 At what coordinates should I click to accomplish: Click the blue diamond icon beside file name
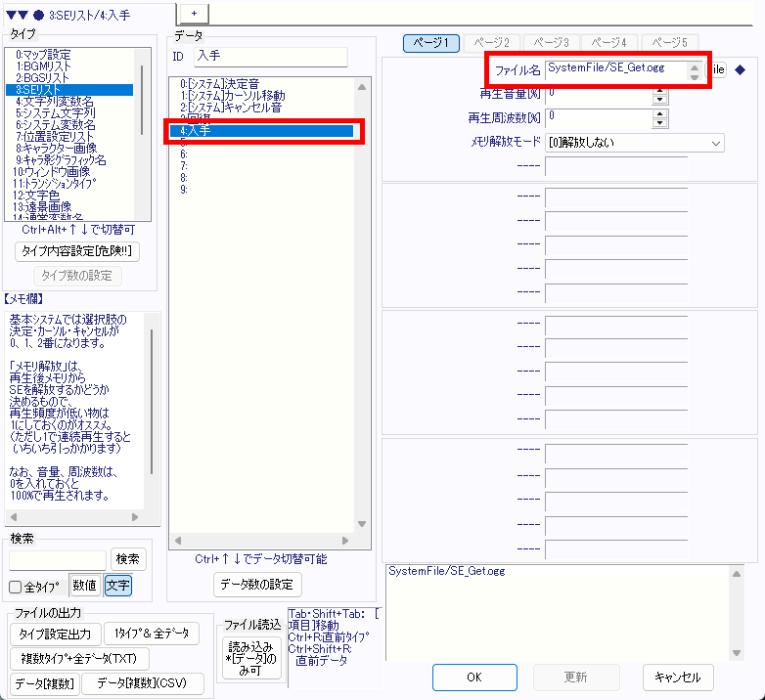click(741, 68)
